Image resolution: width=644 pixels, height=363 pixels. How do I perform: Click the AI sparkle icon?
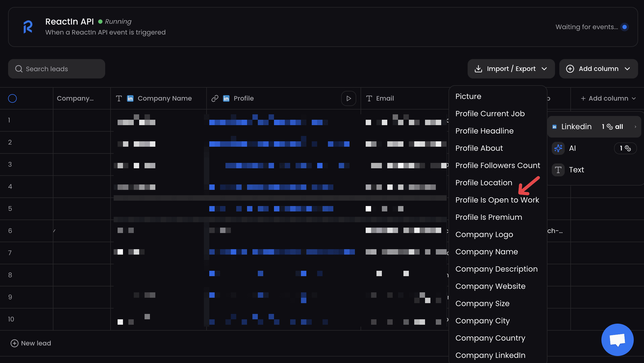558,148
